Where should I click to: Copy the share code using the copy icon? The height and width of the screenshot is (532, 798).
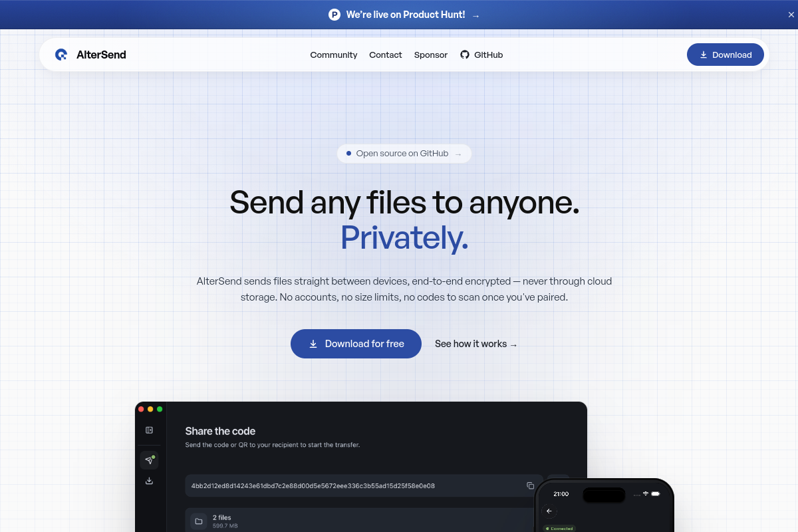530,485
